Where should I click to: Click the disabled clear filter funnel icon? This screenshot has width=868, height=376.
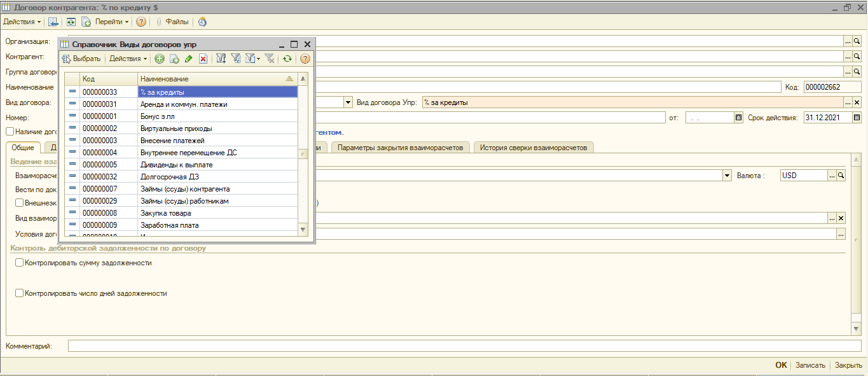click(270, 59)
